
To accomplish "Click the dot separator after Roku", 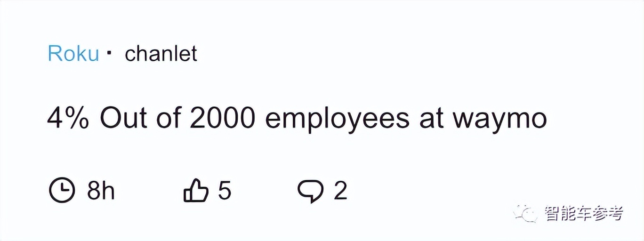I will point(109,53).
